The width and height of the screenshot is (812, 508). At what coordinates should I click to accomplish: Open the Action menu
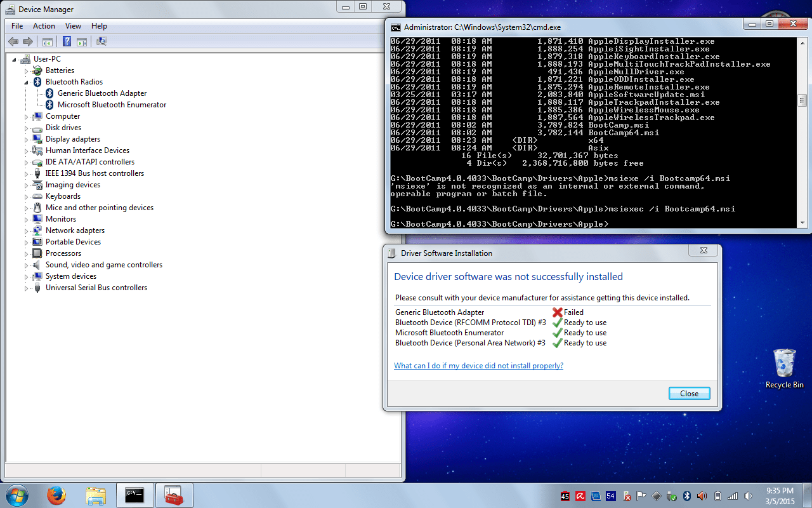click(43, 26)
